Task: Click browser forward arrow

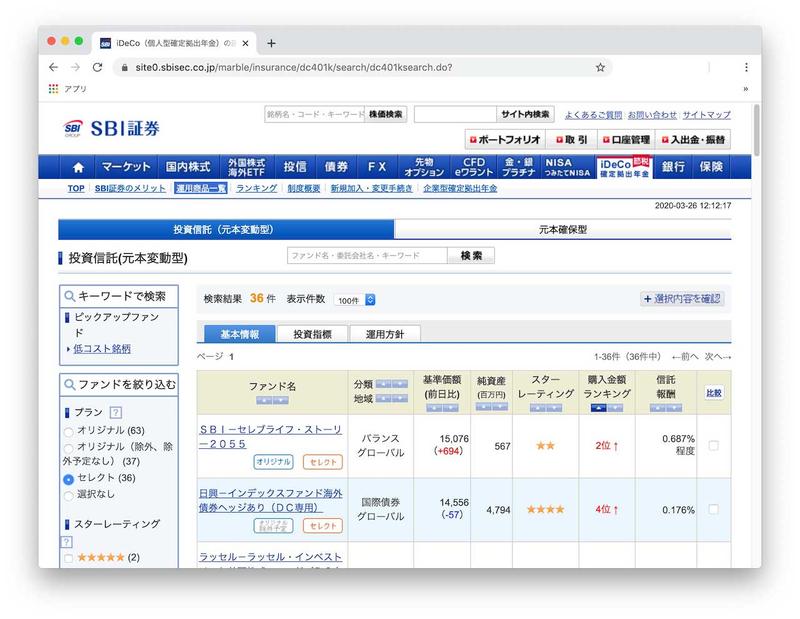Action: tap(76, 67)
